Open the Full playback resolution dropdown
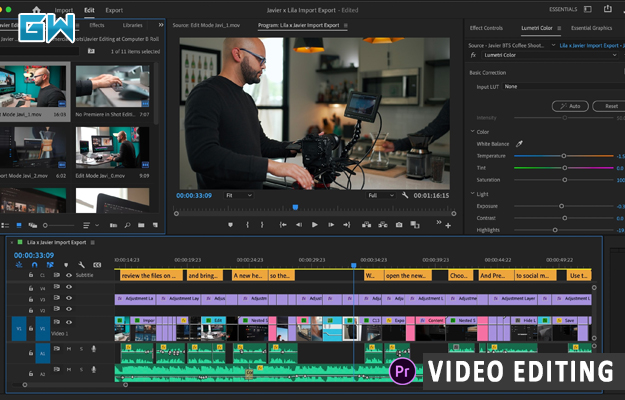 click(381, 196)
